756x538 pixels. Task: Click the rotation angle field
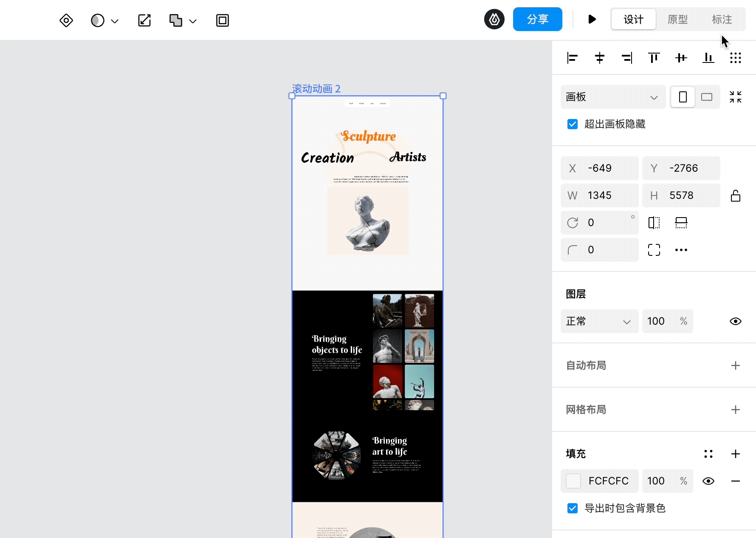600,223
